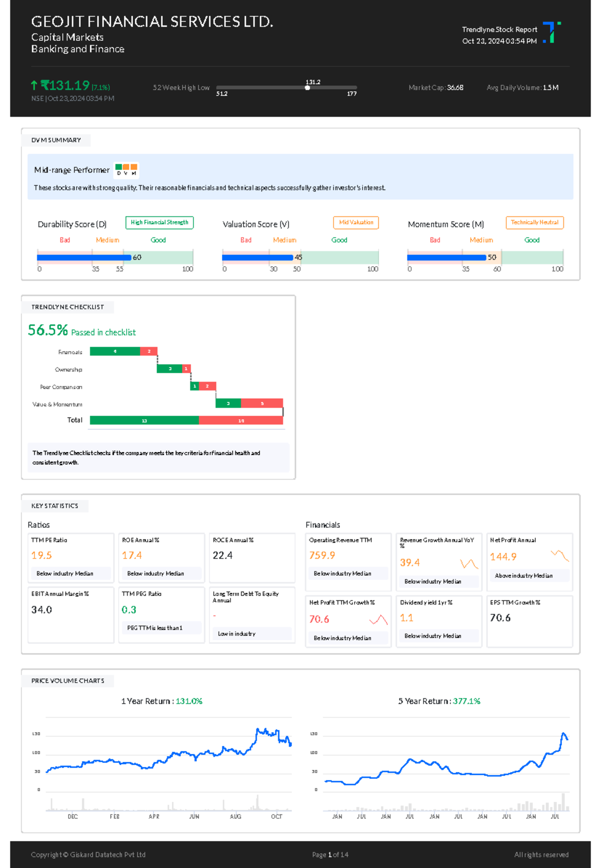Click the Net Profit Annual sparkline
Screen dimensions: 601x868
pos(559,555)
